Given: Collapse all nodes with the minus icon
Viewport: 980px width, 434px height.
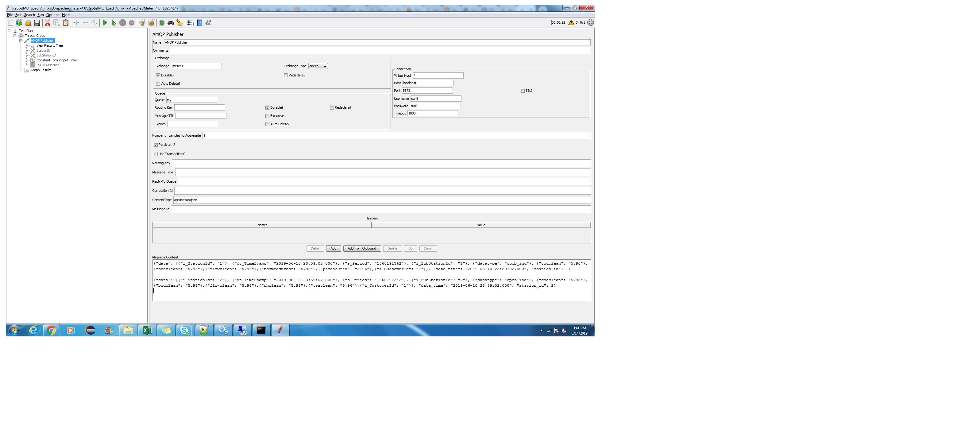Looking at the screenshot, I should coord(85,23).
